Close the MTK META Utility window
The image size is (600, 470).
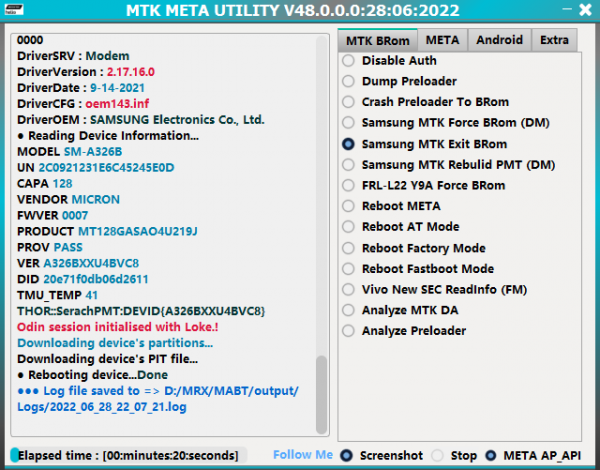coord(585,10)
